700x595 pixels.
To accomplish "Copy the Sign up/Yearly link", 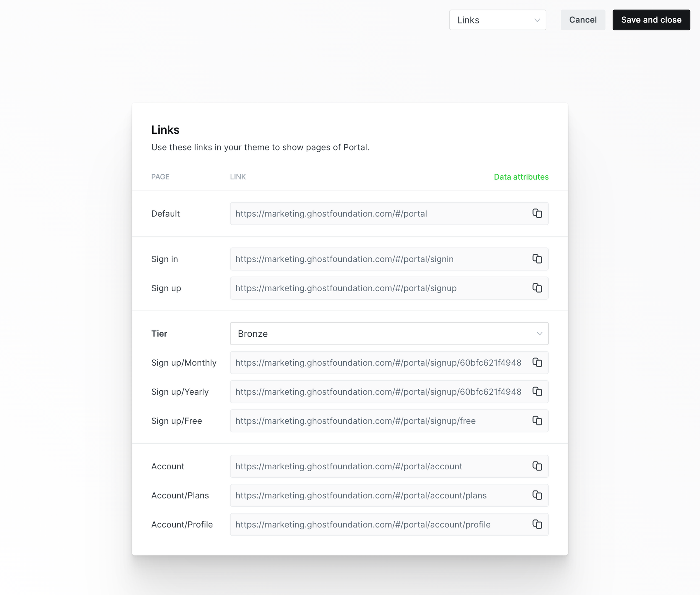I will 537,392.
